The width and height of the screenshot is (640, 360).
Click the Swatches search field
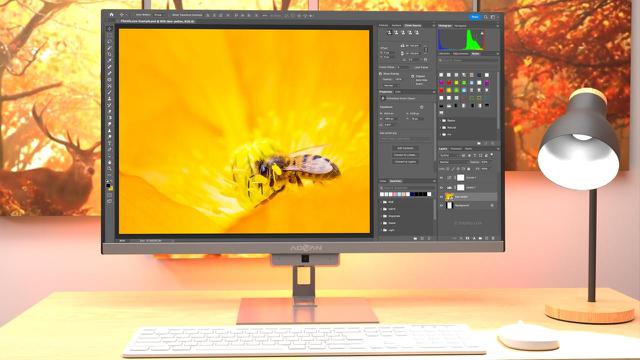coord(407,188)
